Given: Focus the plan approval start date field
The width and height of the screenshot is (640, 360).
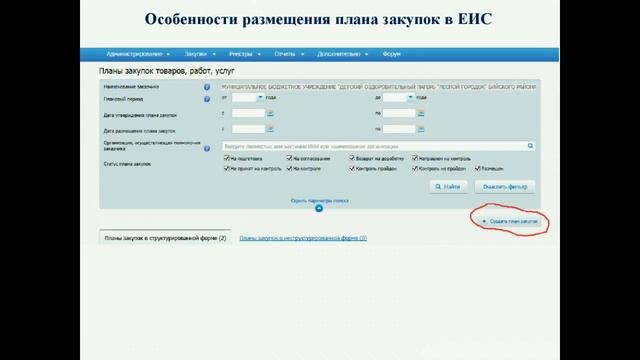Looking at the screenshot, I should 248,113.
